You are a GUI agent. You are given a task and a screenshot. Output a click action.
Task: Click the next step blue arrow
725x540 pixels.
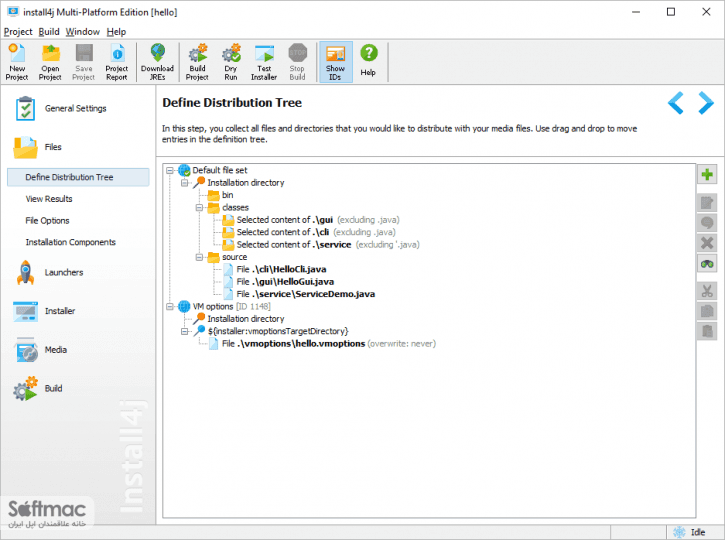(x=706, y=103)
